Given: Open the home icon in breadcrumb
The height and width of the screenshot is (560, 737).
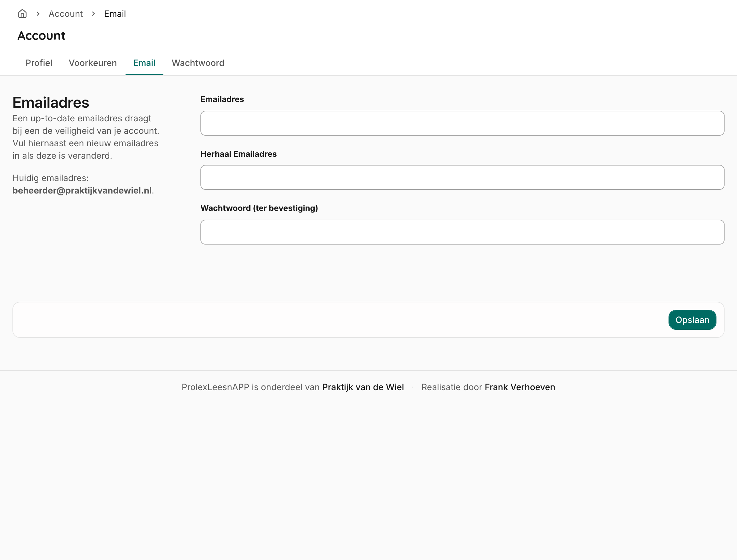Looking at the screenshot, I should tap(22, 14).
